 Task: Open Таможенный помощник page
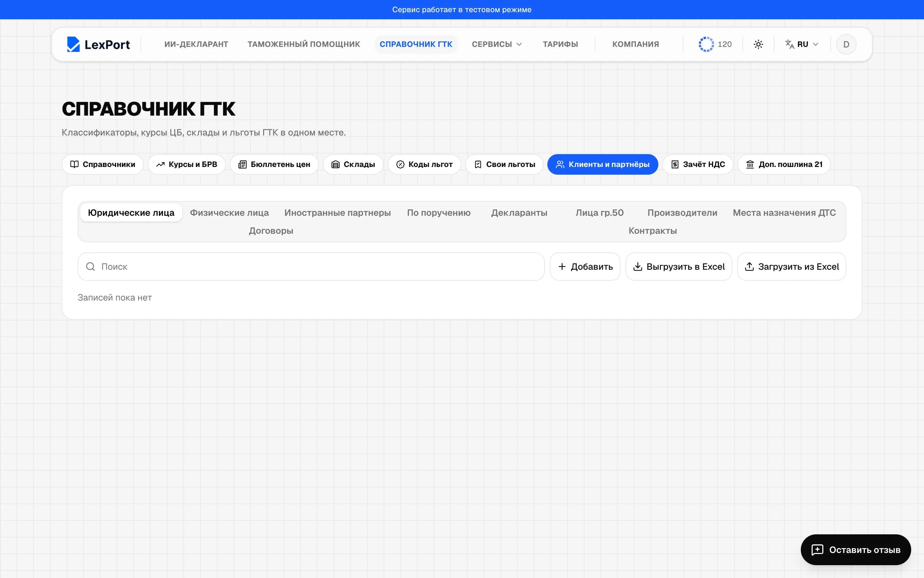(304, 44)
